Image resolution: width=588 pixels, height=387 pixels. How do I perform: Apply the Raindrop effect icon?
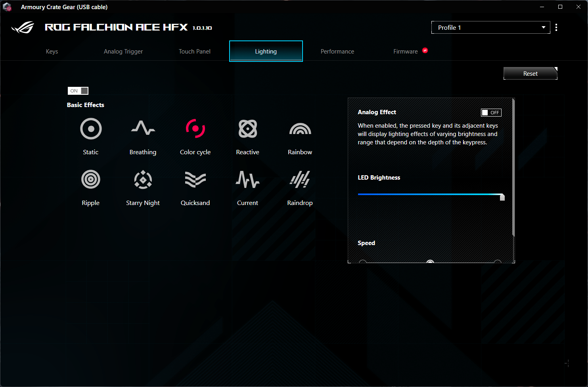(x=300, y=179)
